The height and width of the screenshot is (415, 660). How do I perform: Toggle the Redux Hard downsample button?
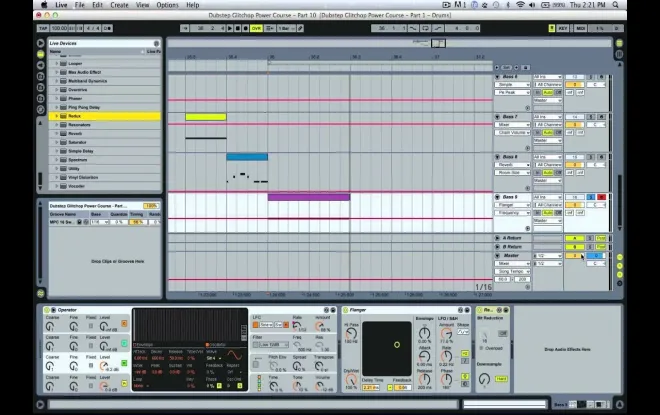(501, 379)
